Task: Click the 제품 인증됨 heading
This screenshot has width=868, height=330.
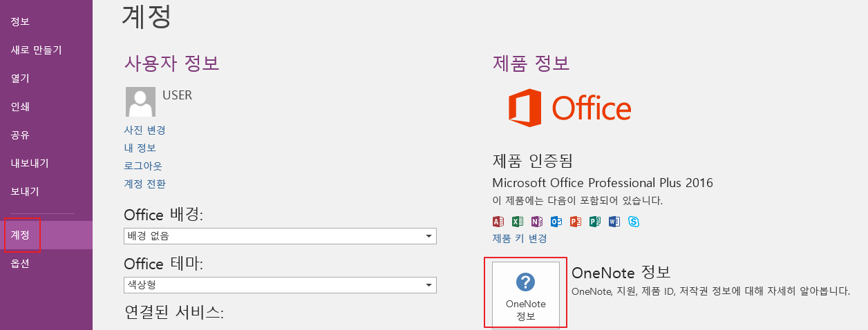Action: pos(532,162)
